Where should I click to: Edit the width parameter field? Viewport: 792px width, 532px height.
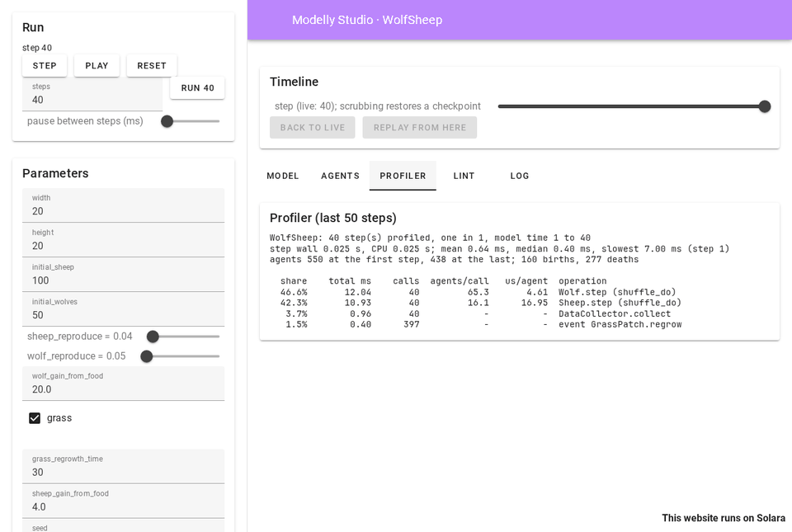(x=123, y=205)
